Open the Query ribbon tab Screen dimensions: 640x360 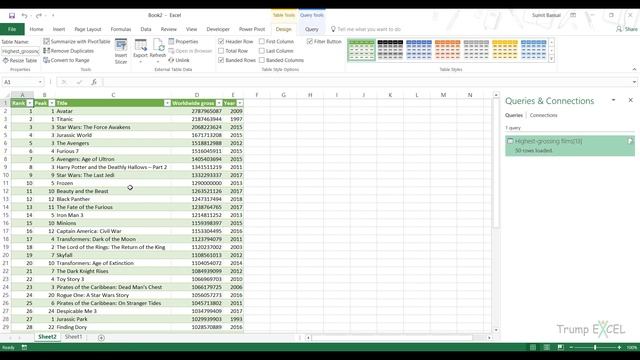(311, 29)
